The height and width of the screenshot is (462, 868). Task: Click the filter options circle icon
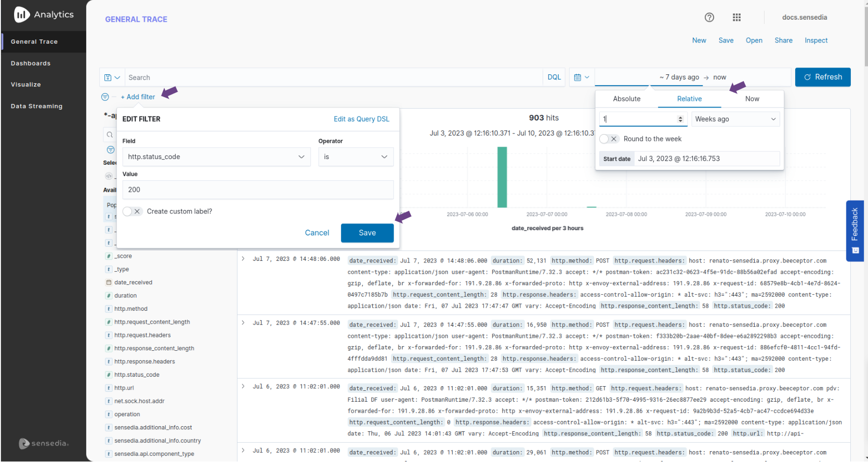pyautogui.click(x=105, y=97)
